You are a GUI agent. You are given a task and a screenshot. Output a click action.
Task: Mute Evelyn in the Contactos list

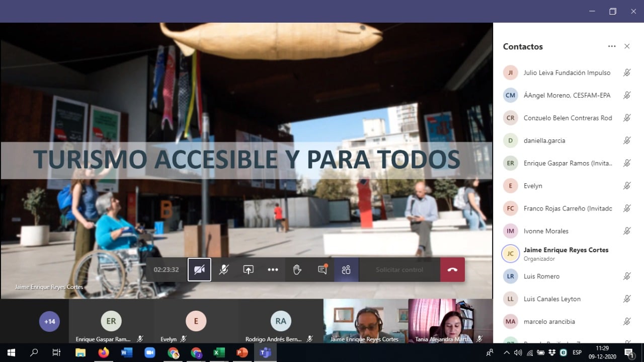coord(627,185)
